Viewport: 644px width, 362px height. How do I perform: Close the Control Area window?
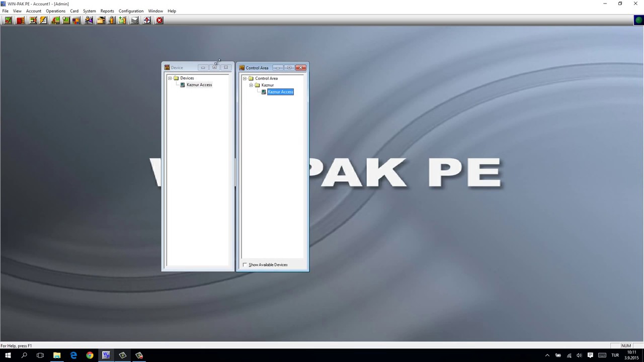(301, 67)
